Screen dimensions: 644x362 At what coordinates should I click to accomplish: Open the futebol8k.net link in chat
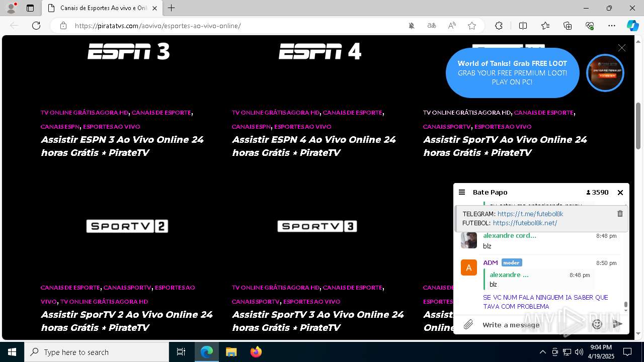click(x=525, y=223)
